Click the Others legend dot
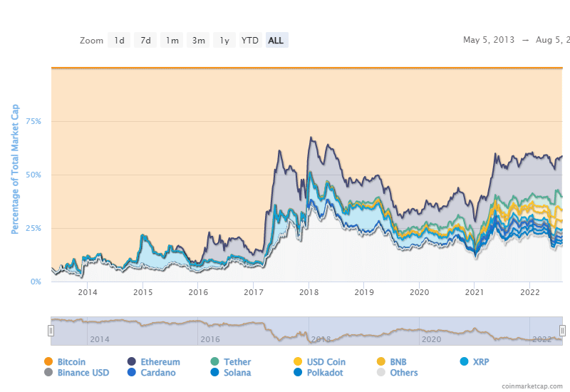This screenshot has height=392, width=570. tap(382, 373)
